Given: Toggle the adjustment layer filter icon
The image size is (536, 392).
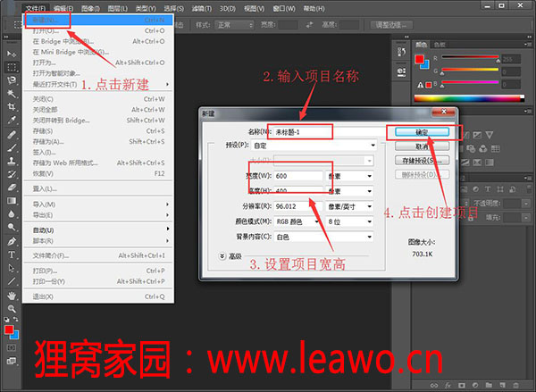Looking at the screenshot, I should (x=476, y=189).
